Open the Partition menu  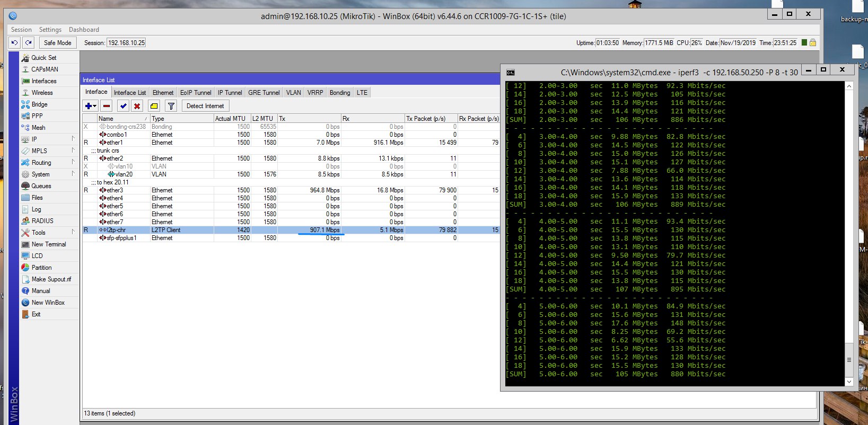[x=41, y=267]
